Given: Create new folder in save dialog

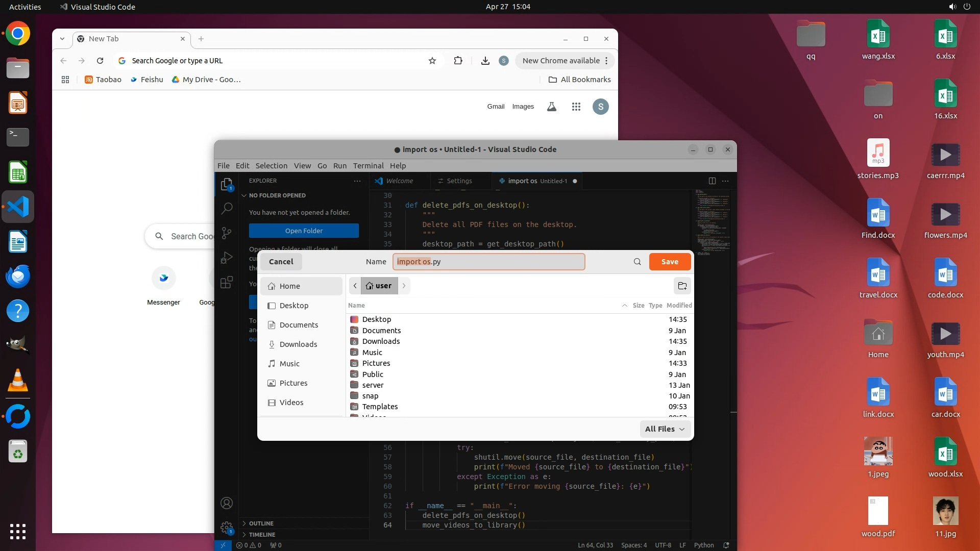Looking at the screenshot, I should [x=682, y=286].
